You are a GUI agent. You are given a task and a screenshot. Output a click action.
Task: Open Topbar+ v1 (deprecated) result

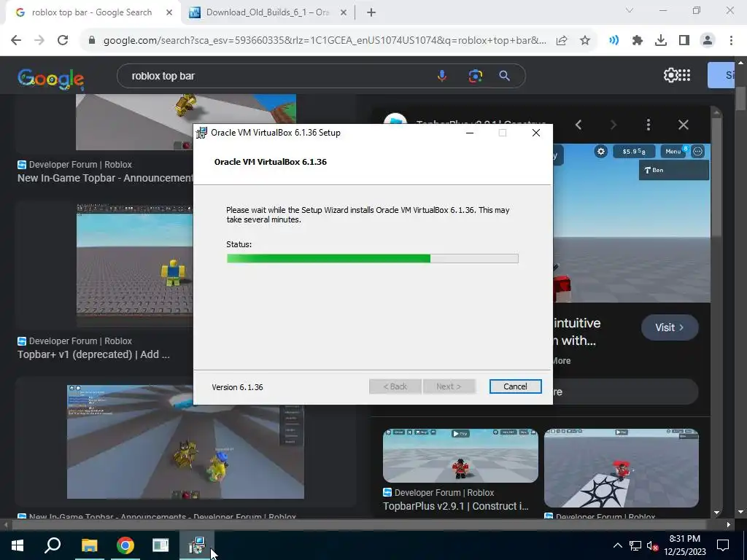[93, 355]
